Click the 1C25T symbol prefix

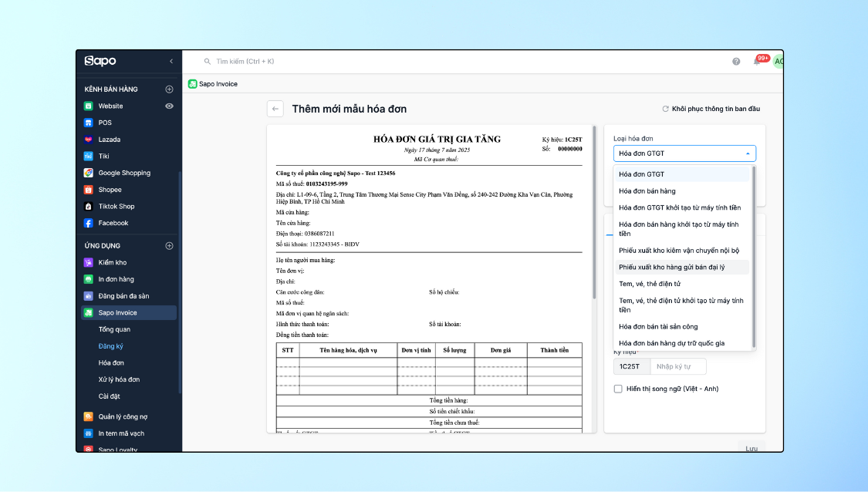pyautogui.click(x=632, y=366)
